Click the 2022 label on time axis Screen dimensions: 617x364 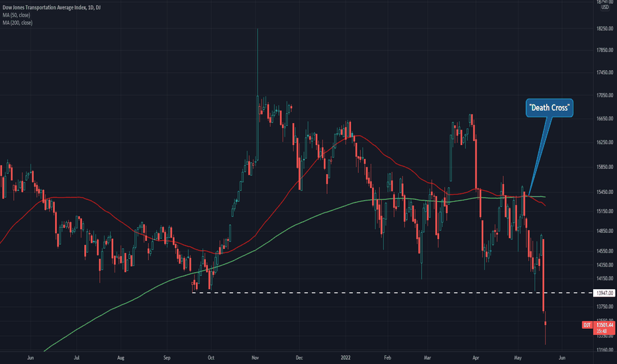346,357
